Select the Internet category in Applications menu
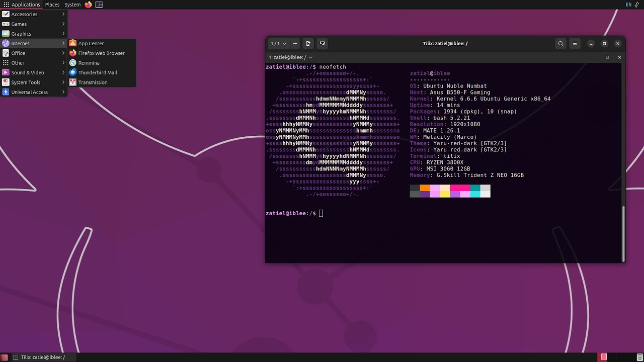The width and height of the screenshot is (644, 362). 34,43
